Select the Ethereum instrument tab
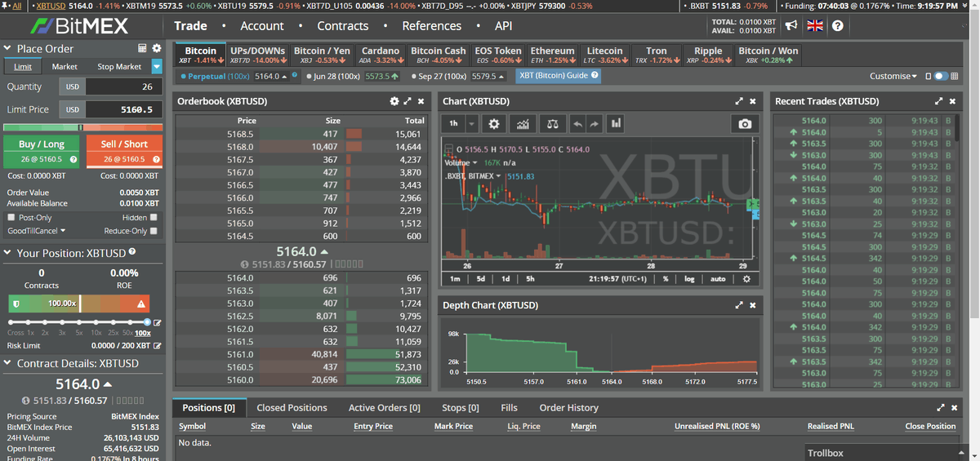 point(553,55)
